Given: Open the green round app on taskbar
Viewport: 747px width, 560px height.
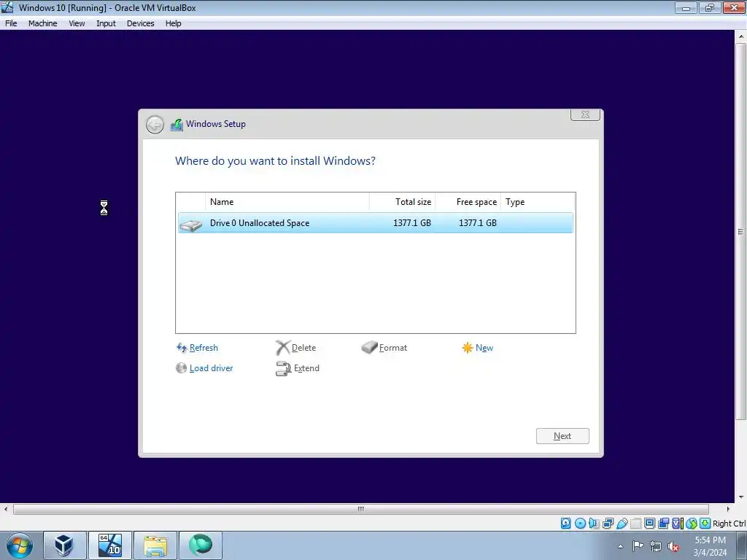Looking at the screenshot, I should pos(201,545).
